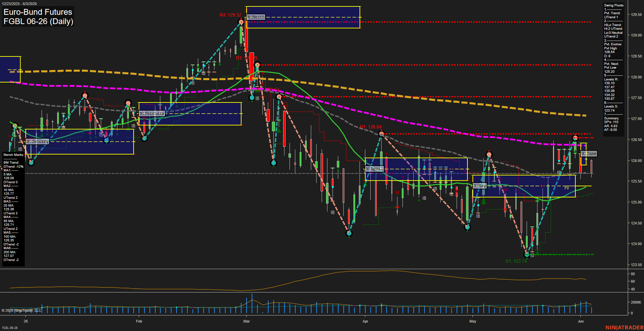This screenshot has width=644, height=331.
Task: Click the swing high pivot marker at R4
Action: pyautogui.click(x=241, y=22)
